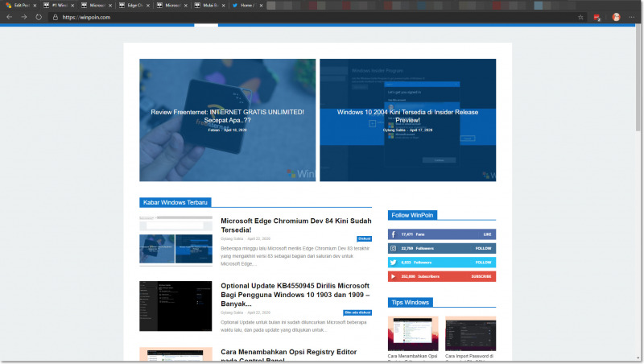The image size is (644, 364).
Task: Click the padlock site info icon
Action: click(x=55, y=17)
